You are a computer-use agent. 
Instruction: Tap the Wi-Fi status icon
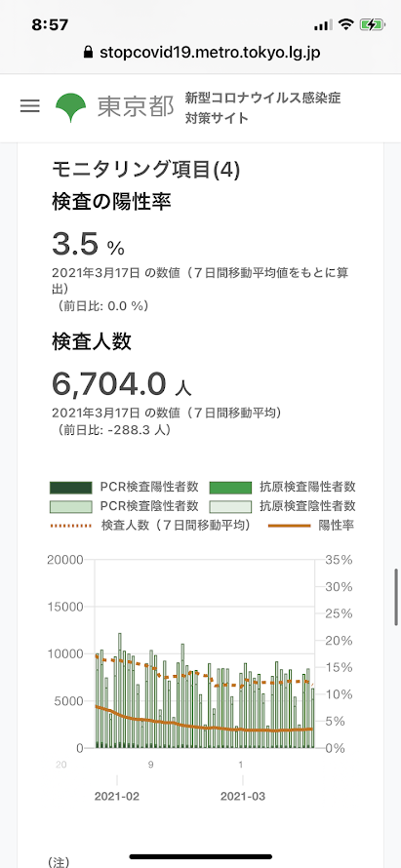tap(346, 24)
